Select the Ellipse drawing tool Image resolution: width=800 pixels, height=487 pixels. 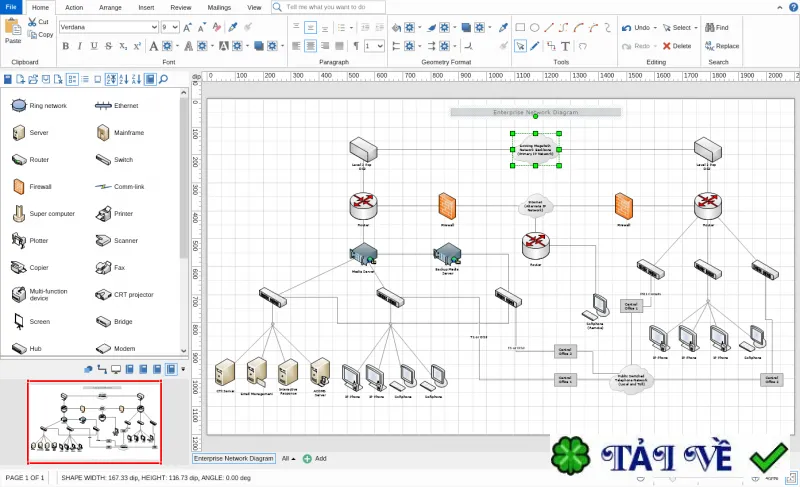point(534,28)
